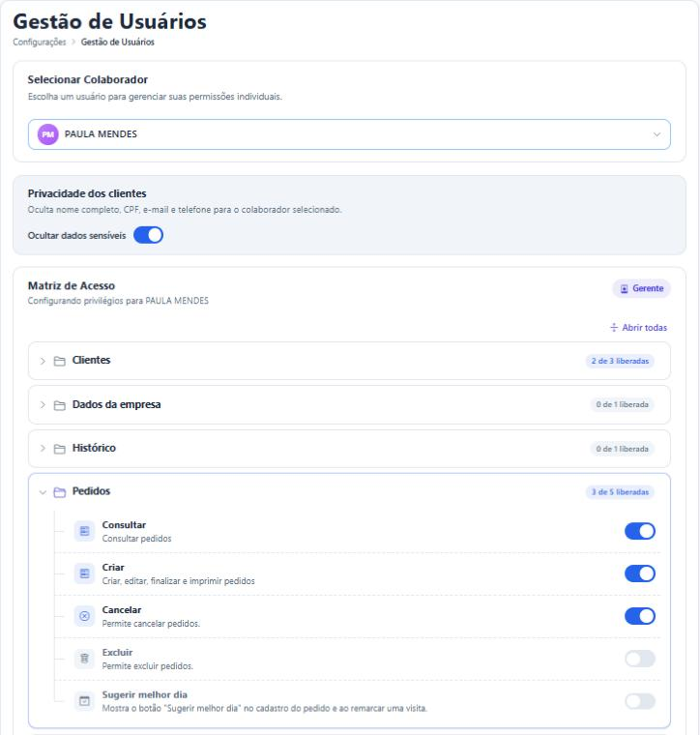700x735 pixels.
Task: Expand the Clientes section chevron
Action: coord(43,361)
